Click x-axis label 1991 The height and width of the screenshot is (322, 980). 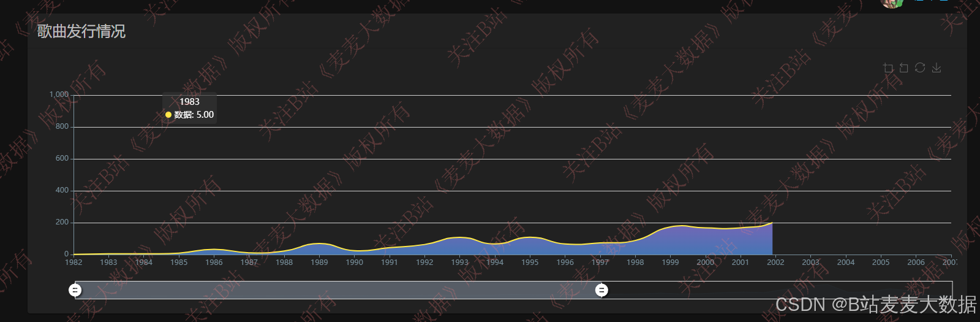[x=390, y=262]
